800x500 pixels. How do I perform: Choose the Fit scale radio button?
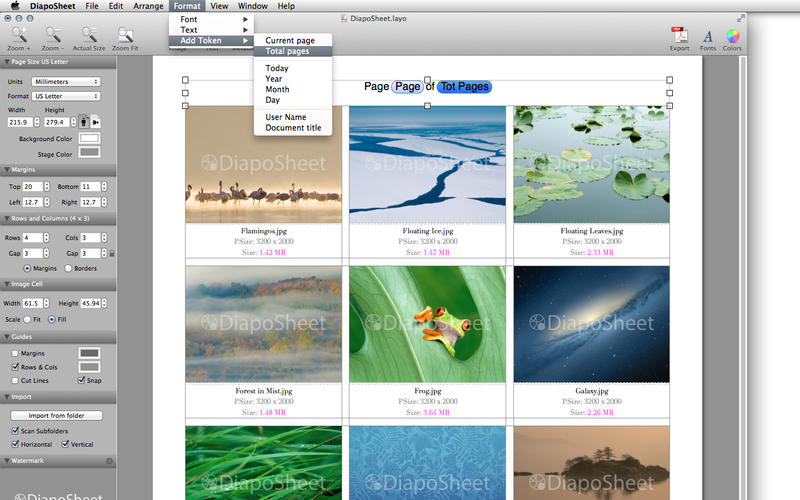[x=27, y=319]
